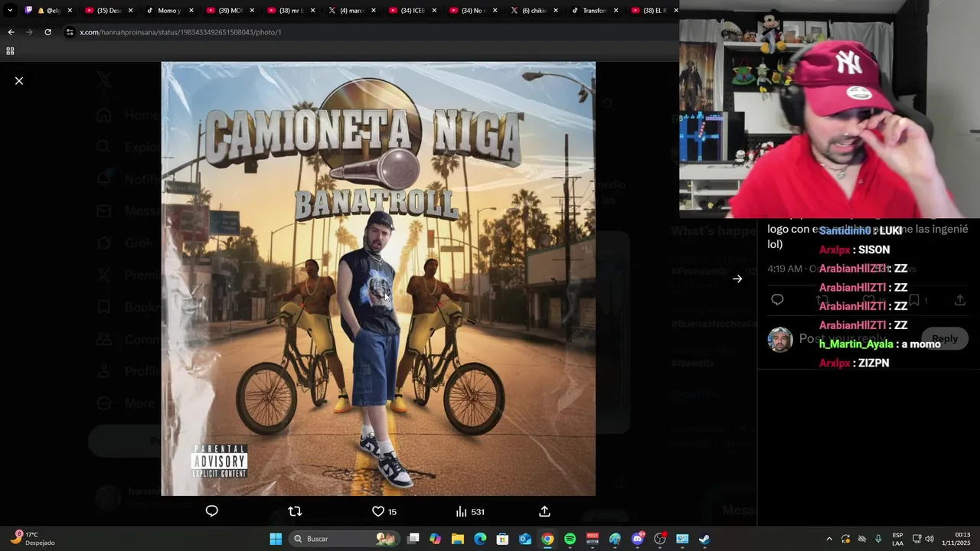Open the ESP LAA language switcher
Screen dimensions: 980x551
[897, 539]
